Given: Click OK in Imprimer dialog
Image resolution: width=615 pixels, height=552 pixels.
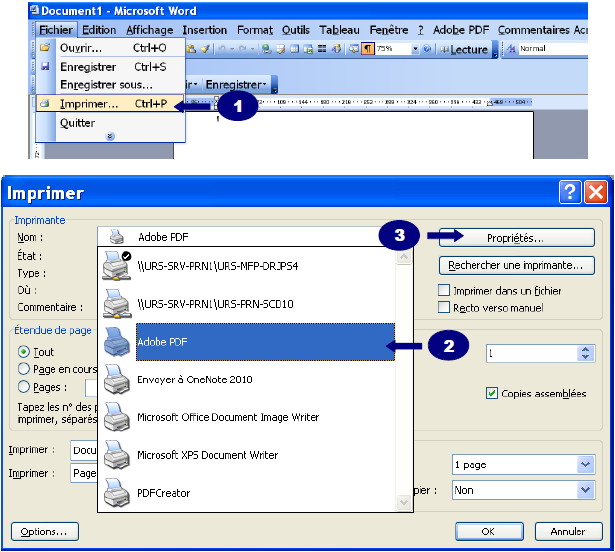Looking at the screenshot, I should click(489, 532).
